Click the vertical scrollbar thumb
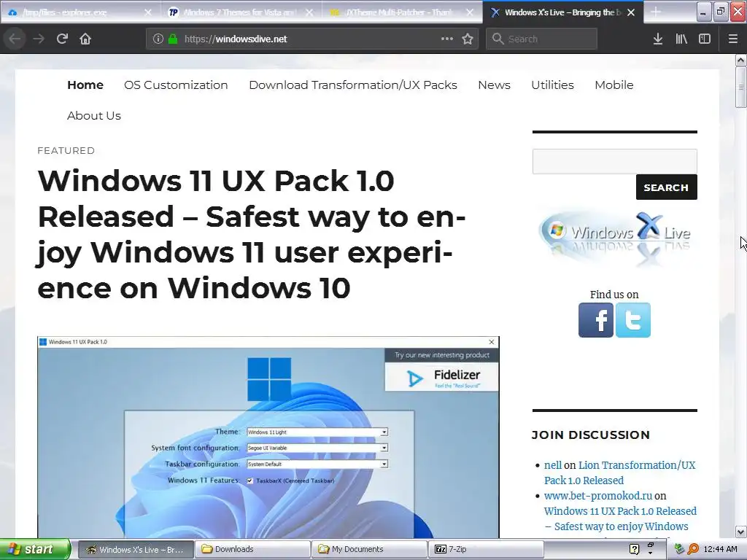This screenshot has width=747, height=560. (741, 87)
